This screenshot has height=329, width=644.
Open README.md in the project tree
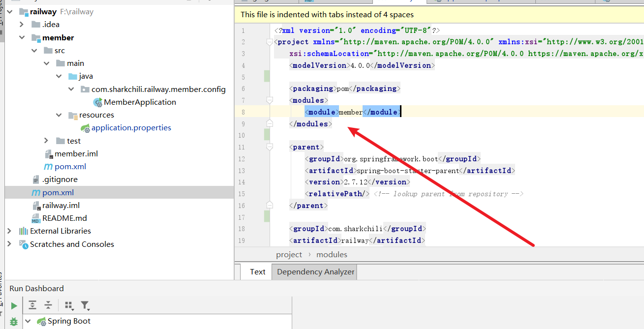[x=64, y=218]
